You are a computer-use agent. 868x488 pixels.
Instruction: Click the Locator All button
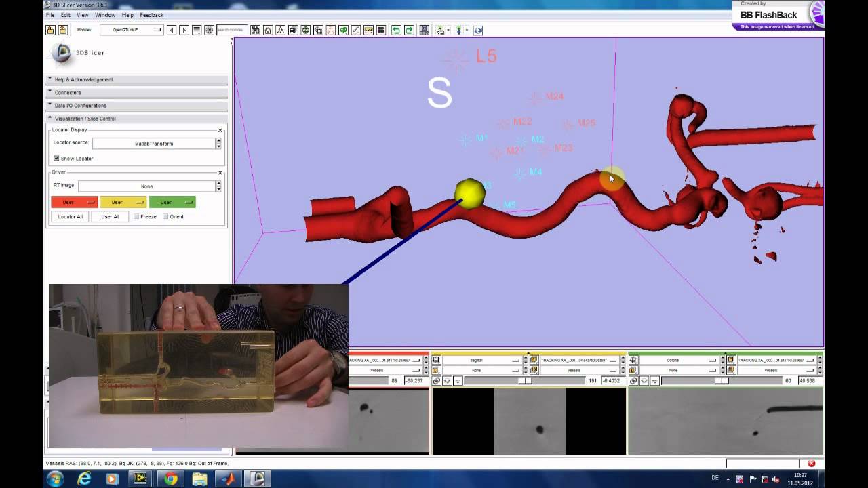coord(71,217)
